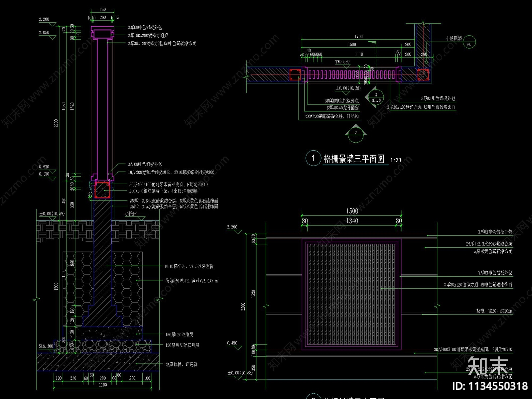The width and height of the screenshot is (532, 399).
Task: Click the drawing title '格栅景墙三平面图'
Action: click(x=354, y=159)
